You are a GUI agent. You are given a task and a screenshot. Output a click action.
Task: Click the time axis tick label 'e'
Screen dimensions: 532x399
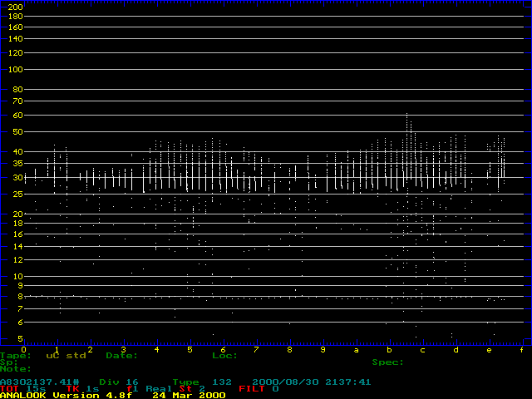tap(489, 350)
